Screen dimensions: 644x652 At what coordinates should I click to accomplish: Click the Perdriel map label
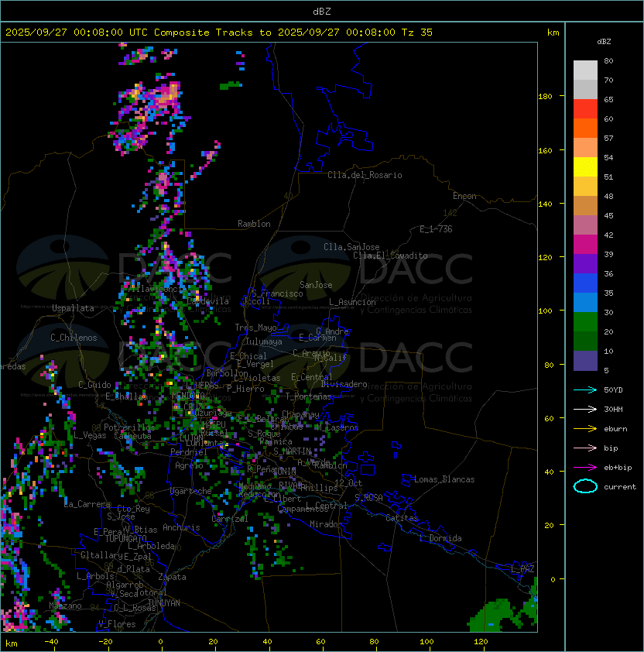189,452
